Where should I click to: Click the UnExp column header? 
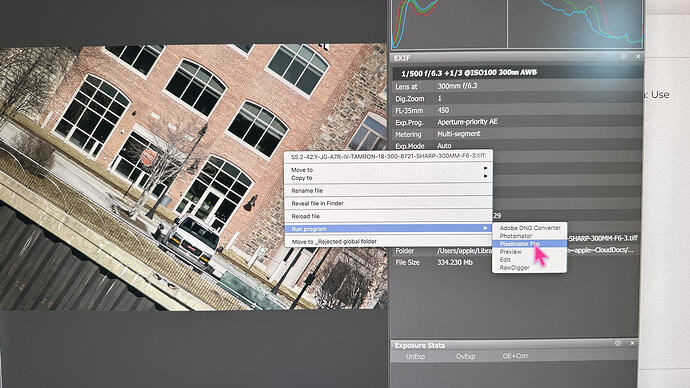click(415, 356)
